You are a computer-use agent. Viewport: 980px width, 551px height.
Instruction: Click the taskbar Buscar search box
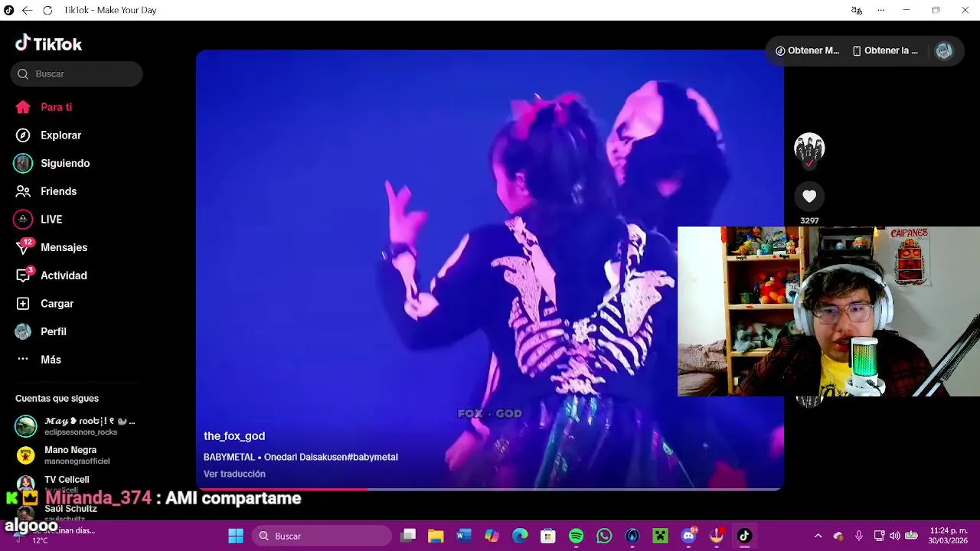pos(322,536)
